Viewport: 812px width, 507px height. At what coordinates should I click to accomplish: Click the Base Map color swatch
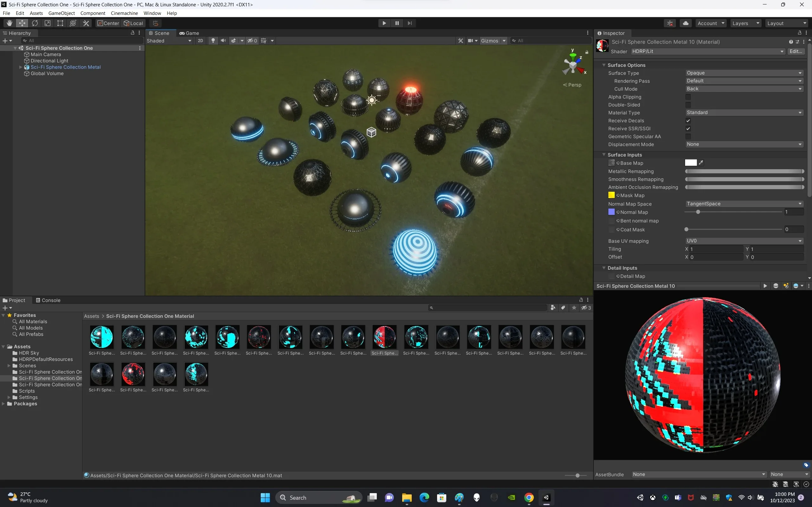point(691,163)
